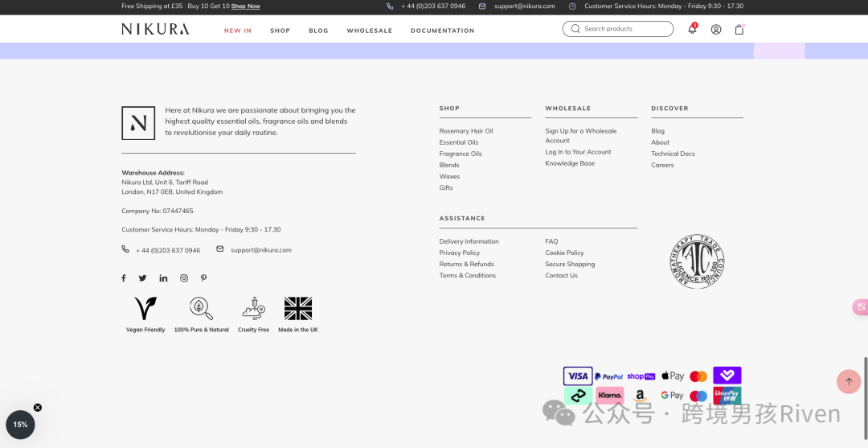The width and height of the screenshot is (868, 448).
Task: Click the footer phone icon
Action: tap(125, 249)
